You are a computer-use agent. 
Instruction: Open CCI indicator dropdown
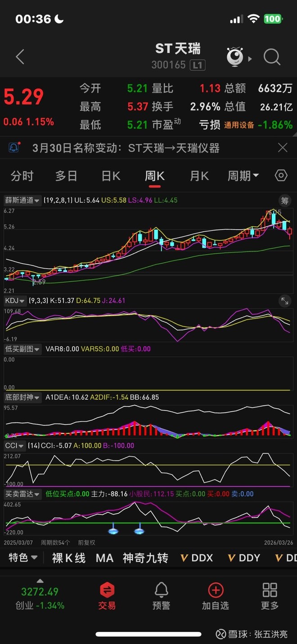pos(14,446)
